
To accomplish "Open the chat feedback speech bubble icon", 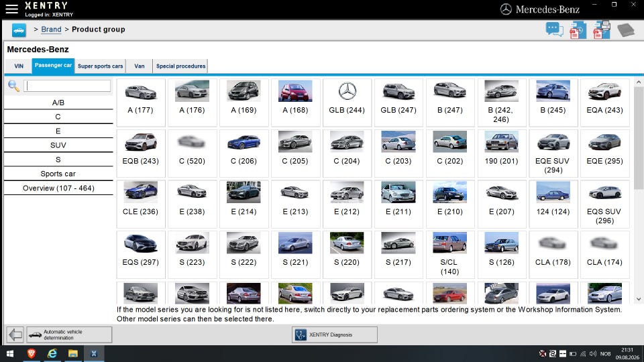I will [554, 29].
